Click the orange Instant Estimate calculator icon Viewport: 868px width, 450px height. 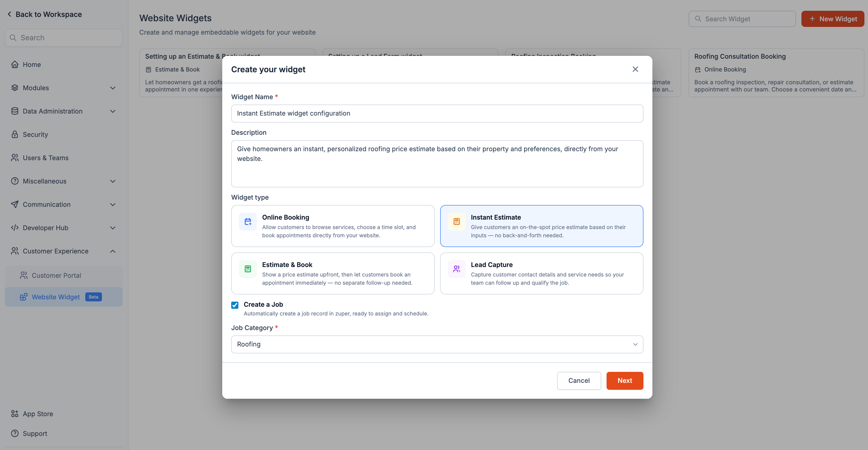pyautogui.click(x=457, y=222)
